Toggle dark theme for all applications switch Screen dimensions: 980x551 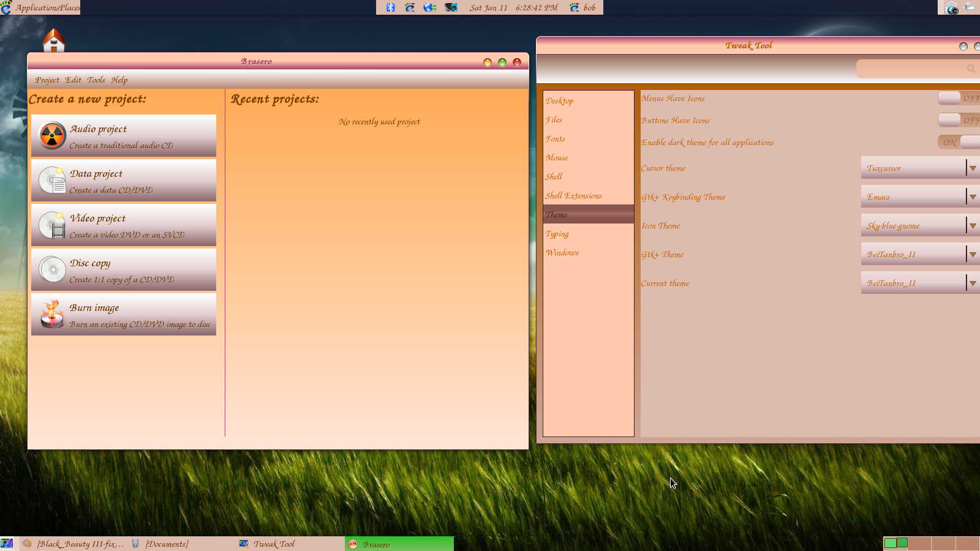(959, 142)
